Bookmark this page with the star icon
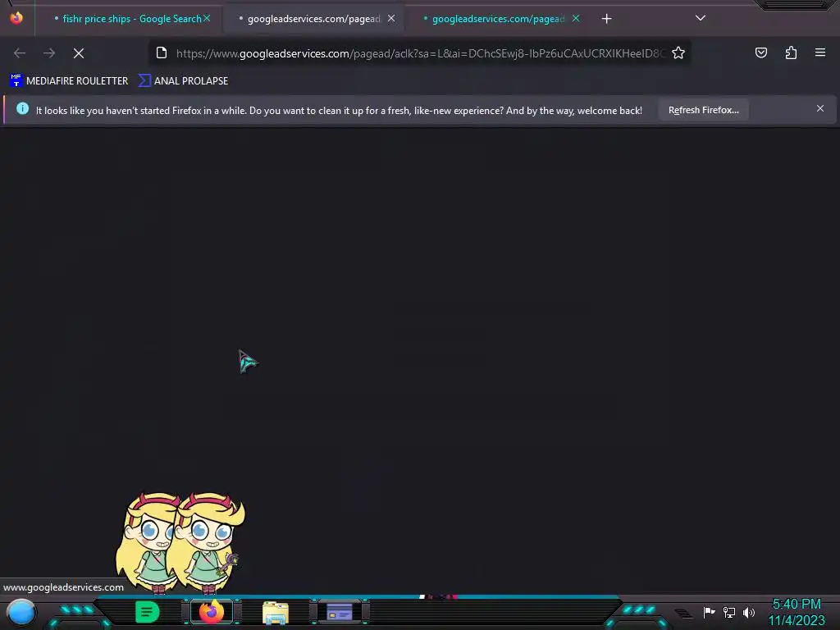Viewport: 840px width, 630px height. (x=678, y=53)
